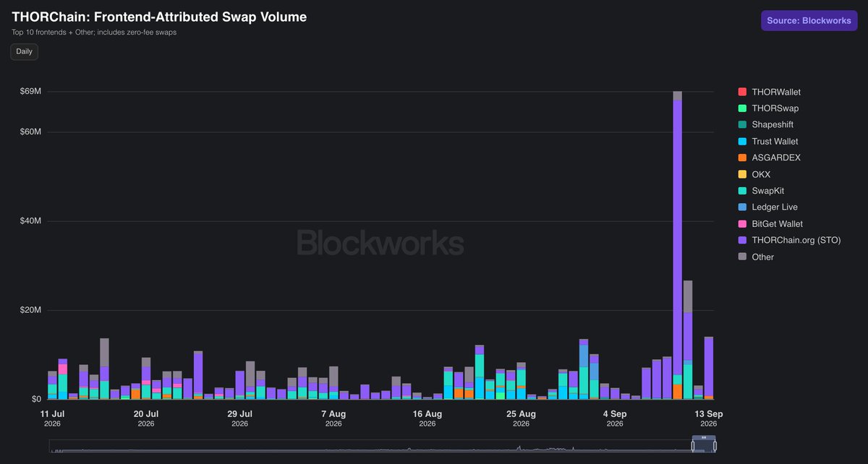This screenshot has height=464, width=868.
Task: Toggle the Other legend label
Action: (x=762, y=257)
